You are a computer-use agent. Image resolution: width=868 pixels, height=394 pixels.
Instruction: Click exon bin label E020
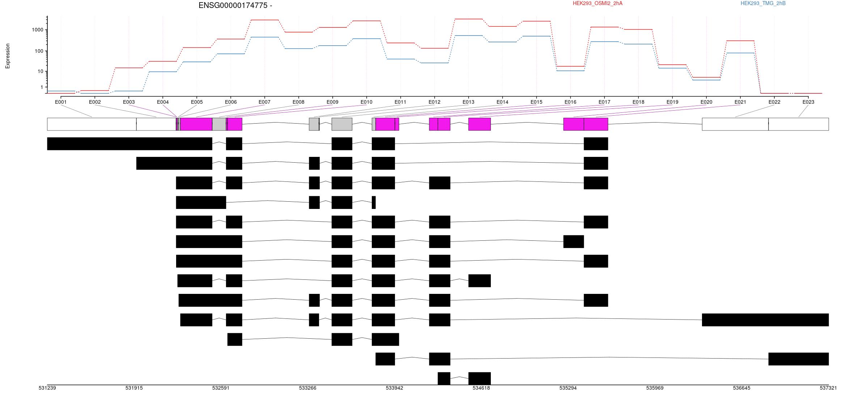(x=706, y=102)
